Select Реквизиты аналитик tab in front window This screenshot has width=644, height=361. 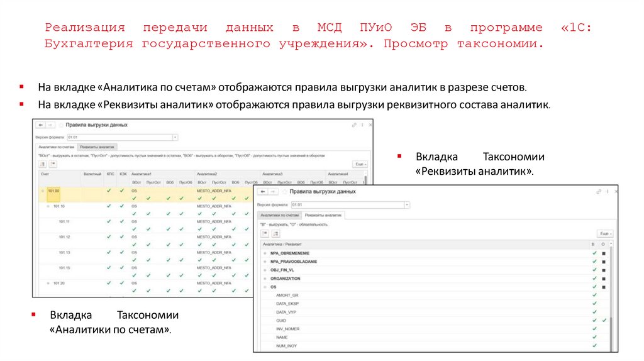point(323,215)
